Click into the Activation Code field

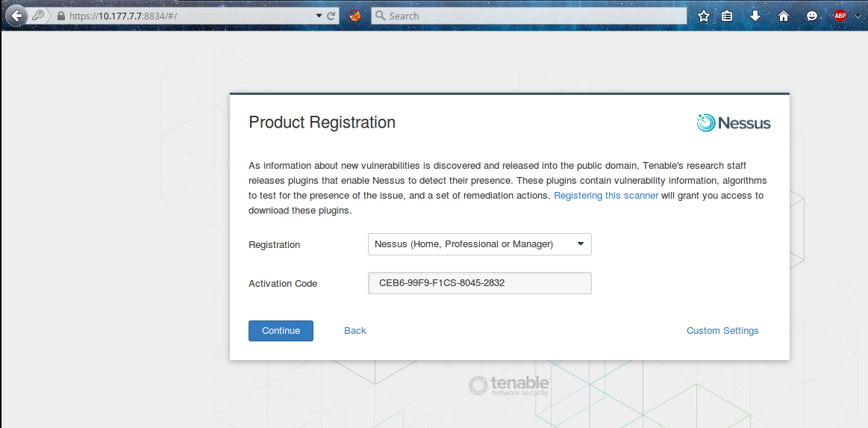(479, 283)
